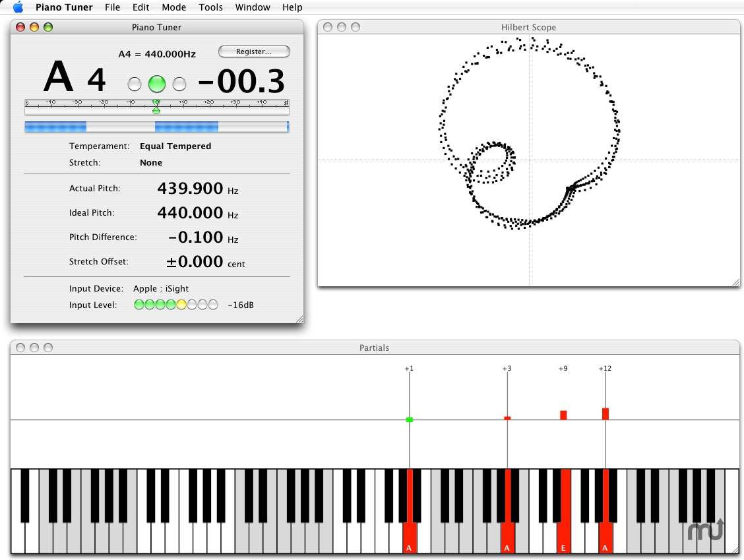The width and height of the screenshot is (744, 560).
Task: Click the yellow input level LED
Action: click(181, 305)
